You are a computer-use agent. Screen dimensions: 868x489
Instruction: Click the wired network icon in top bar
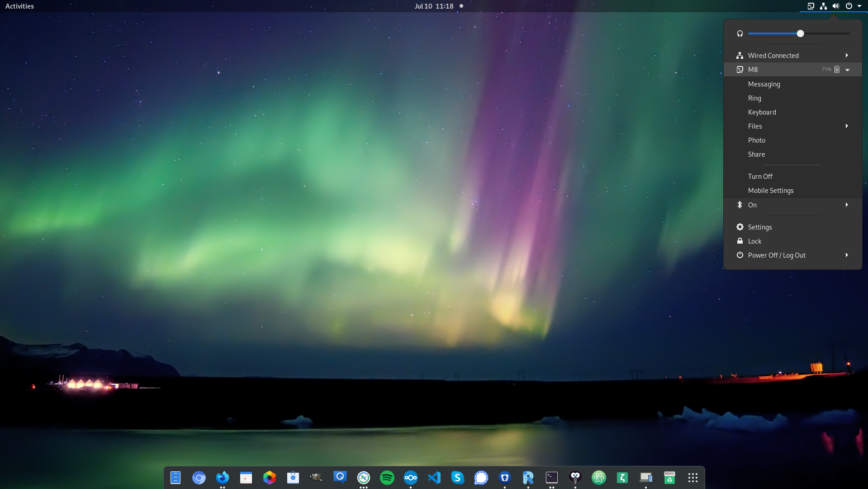pyautogui.click(x=823, y=6)
